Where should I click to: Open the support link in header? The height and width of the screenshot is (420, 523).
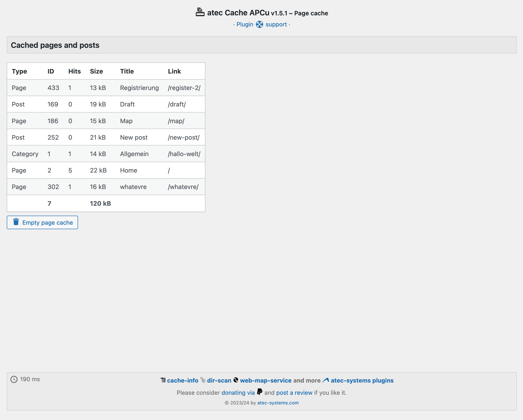click(276, 25)
